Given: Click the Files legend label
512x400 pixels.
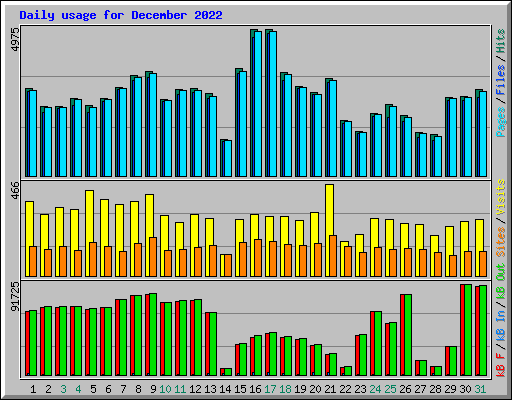Looking at the screenshot, I should pyautogui.click(x=501, y=80).
